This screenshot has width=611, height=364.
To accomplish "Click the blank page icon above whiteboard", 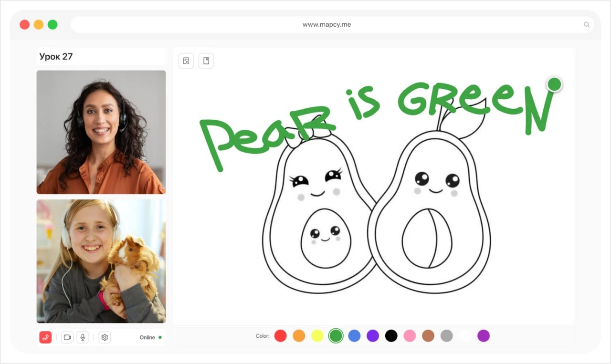I will (x=206, y=61).
